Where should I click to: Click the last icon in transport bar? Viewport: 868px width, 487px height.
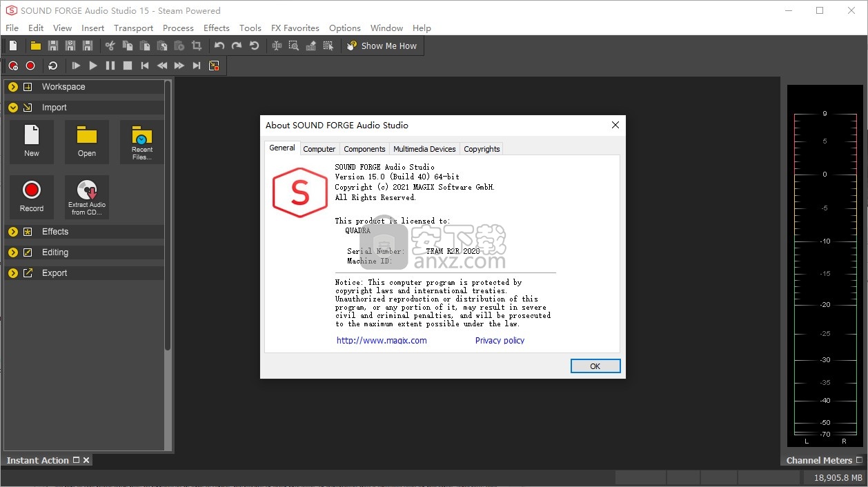pos(214,66)
